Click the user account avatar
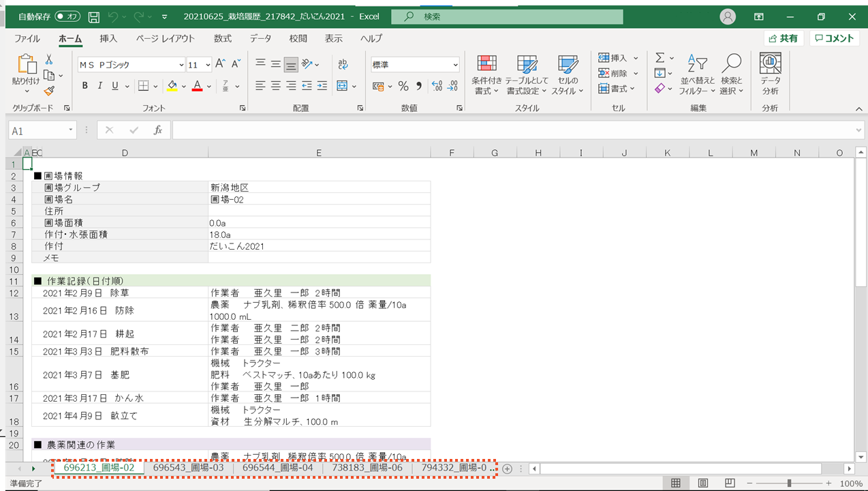This screenshot has width=868, height=491. 728,16
